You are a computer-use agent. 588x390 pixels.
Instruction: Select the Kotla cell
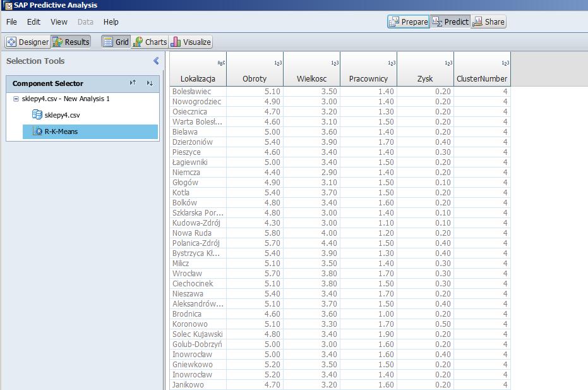pos(198,193)
